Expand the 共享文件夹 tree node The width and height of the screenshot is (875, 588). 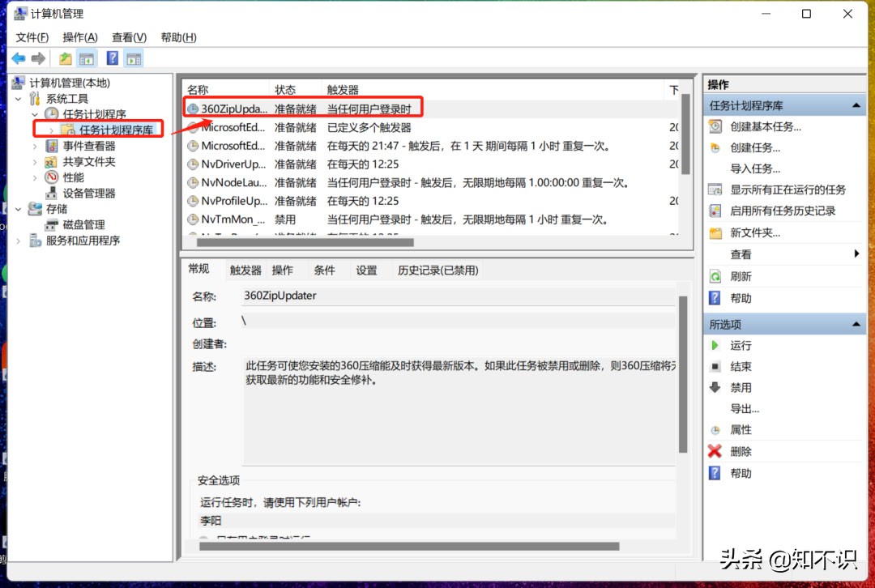(35, 162)
